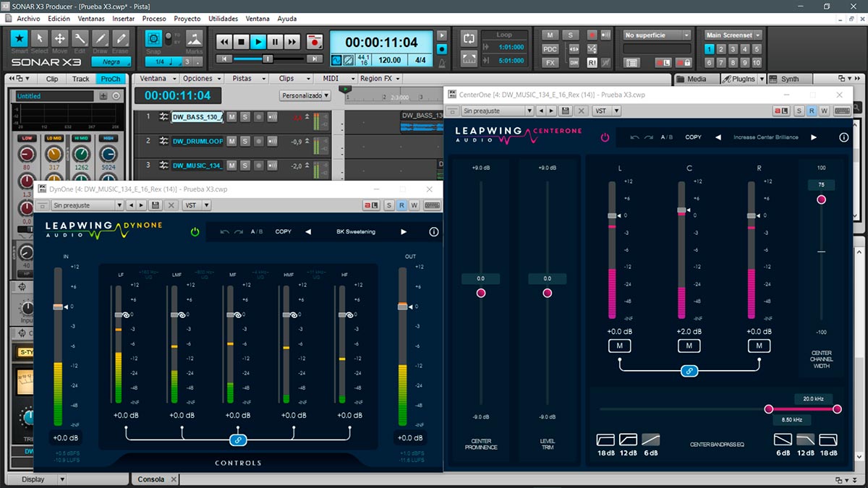868x488 pixels.
Task: Mute the C channel in CenterOne
Action: pyautogui.click(x=689, y=346)
